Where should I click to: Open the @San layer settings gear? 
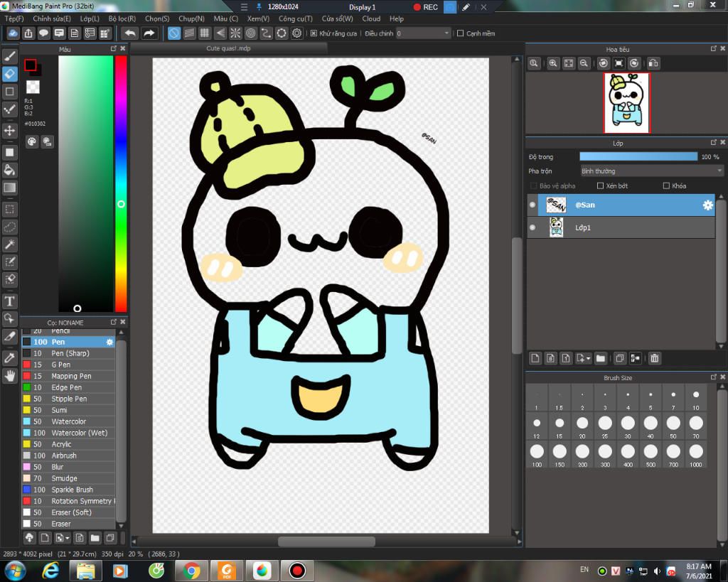(x=707, y=205)
